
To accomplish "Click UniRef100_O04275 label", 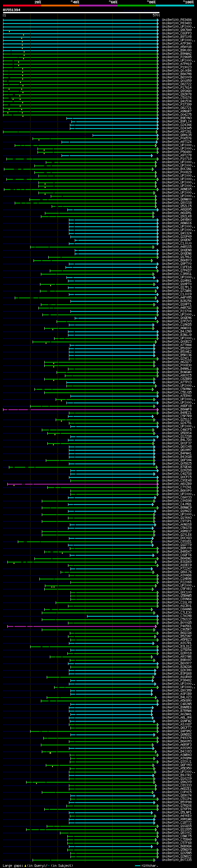I will (177, 115).
